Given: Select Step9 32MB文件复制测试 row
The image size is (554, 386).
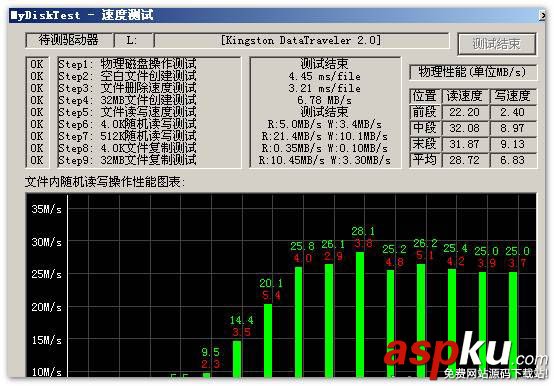Looking at the screenshot, I should 127,160.
